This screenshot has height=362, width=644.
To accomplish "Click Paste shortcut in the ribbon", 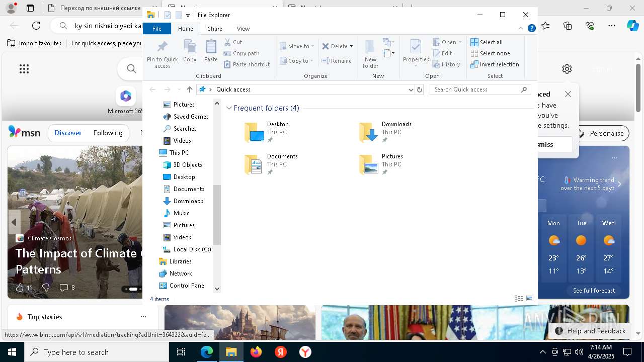I will pyautogui.click(x=247, y=64).
